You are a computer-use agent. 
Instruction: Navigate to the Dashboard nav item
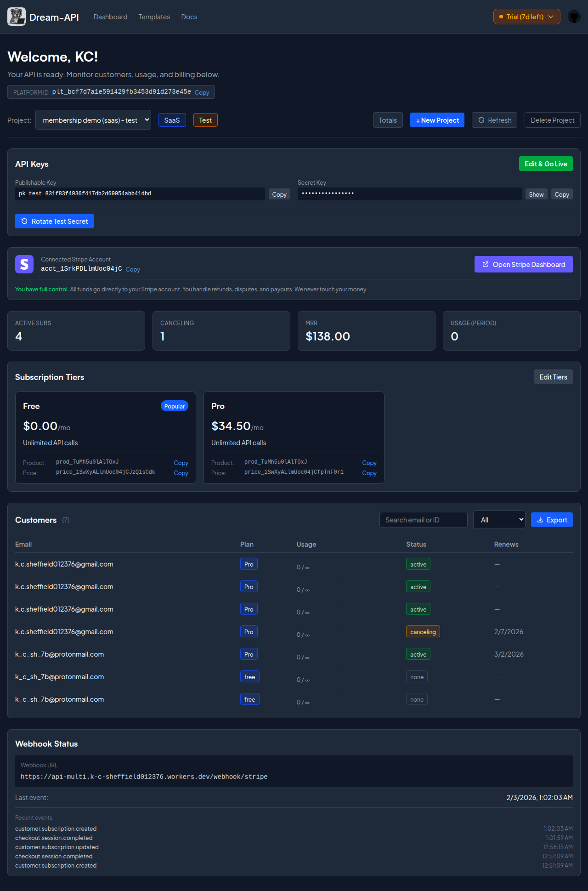coord(111,17)
